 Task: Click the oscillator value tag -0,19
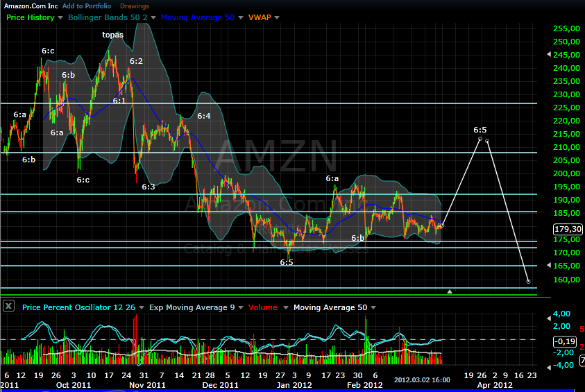(x=564, y=341)
